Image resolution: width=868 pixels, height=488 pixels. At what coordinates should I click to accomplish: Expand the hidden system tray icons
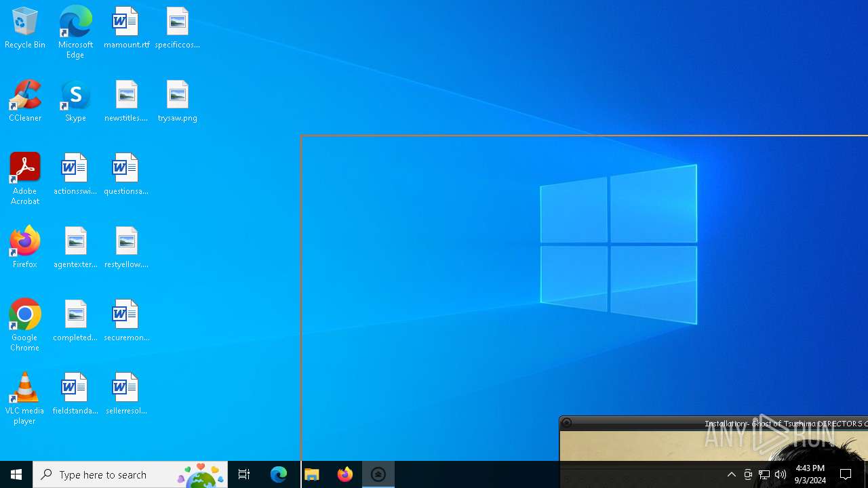click(x=731, y=474)
